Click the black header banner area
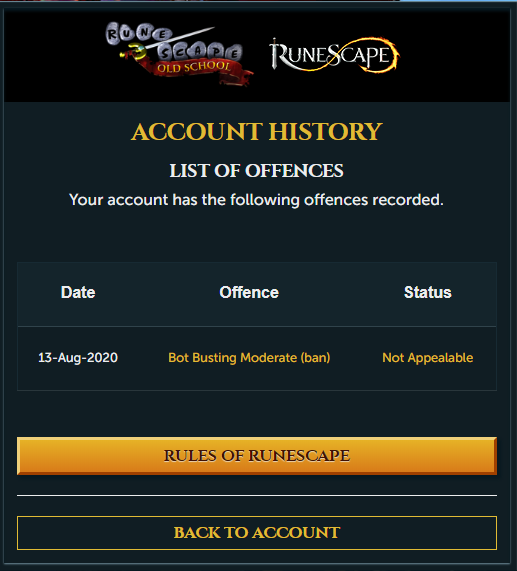Screen dimensions: 517x571 point(257,55)
